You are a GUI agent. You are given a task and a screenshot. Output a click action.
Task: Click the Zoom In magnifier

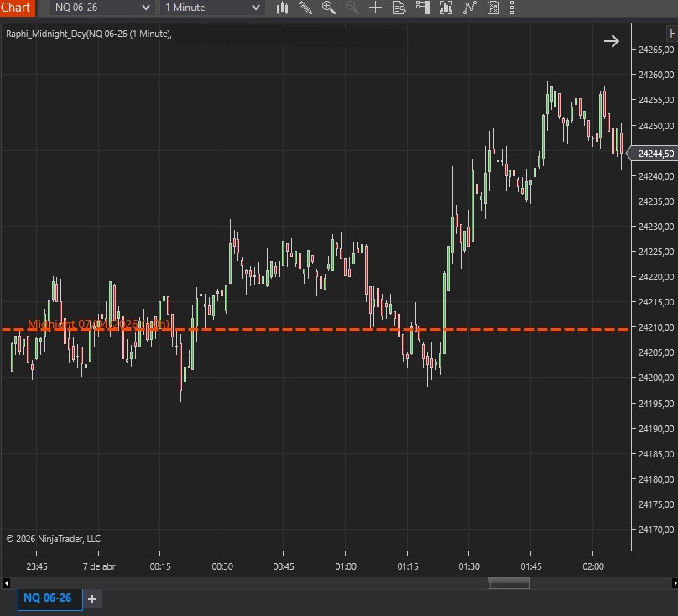click(x=329, y=8)
